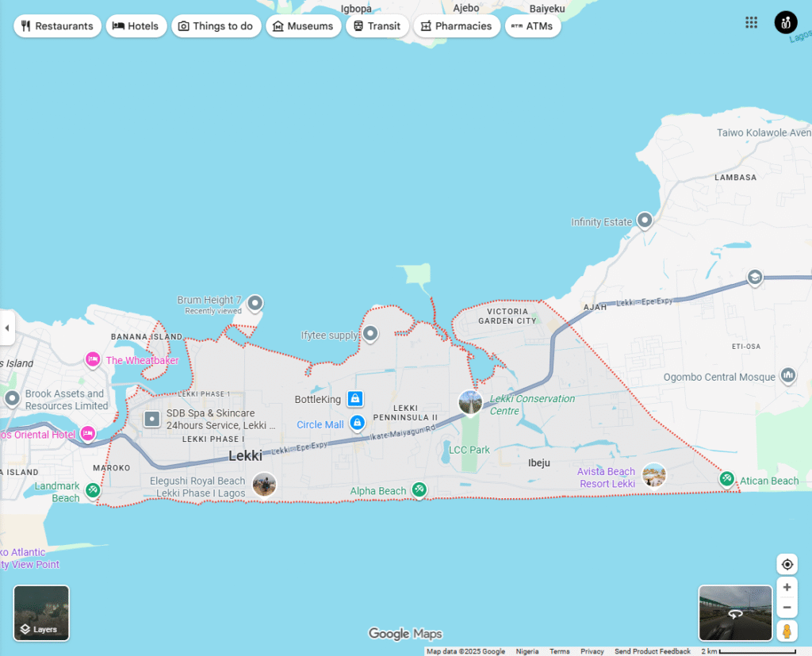This screenshot has height=656, width=812.
Task: Open The Wheatbaker hotel marker
Action: click(93, 359)
